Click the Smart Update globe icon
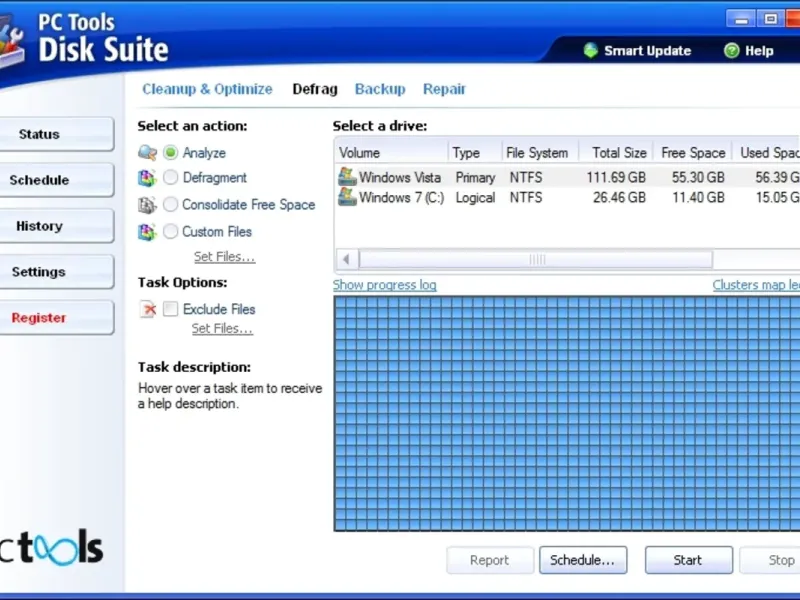Viewport: 800px width, 600px height. 590,51
